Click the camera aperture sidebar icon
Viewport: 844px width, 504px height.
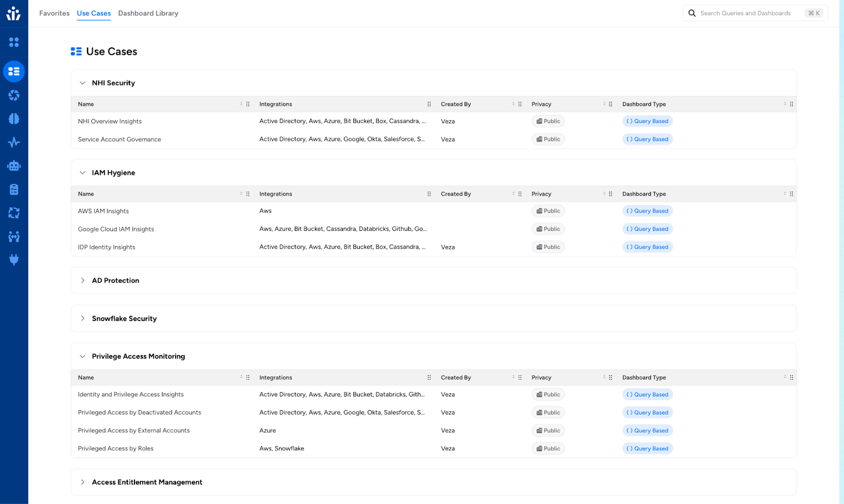click(14, 95)
